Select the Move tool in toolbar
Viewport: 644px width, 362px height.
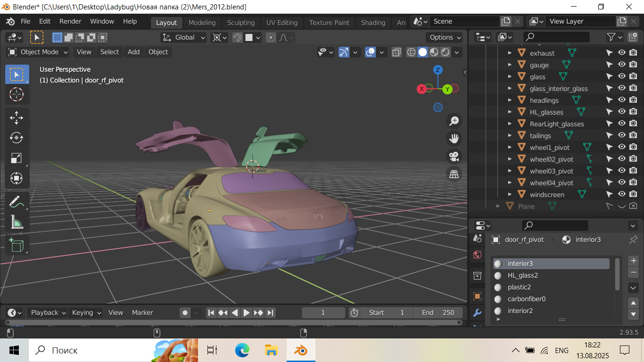(x=17, y=117)
